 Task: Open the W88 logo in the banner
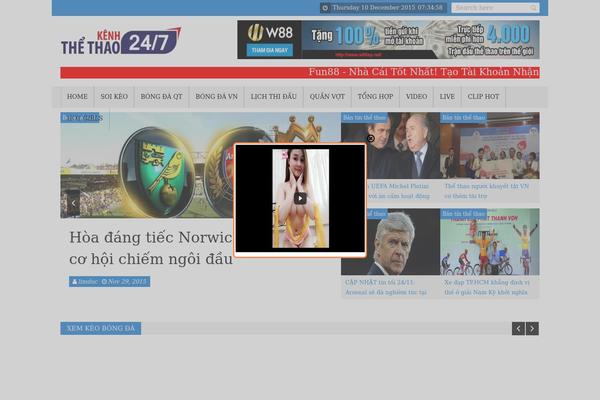[x=270, y=33]
